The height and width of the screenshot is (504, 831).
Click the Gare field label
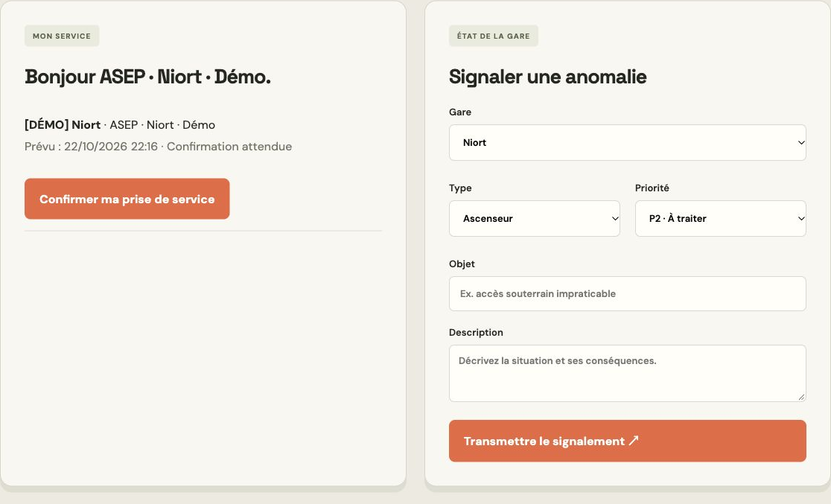460,112
